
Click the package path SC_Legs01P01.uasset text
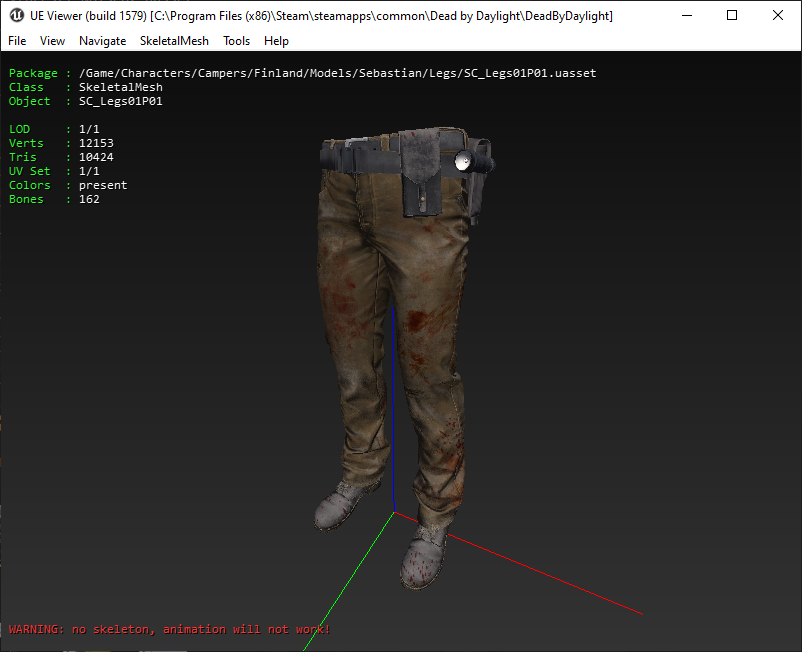point(338,73)
